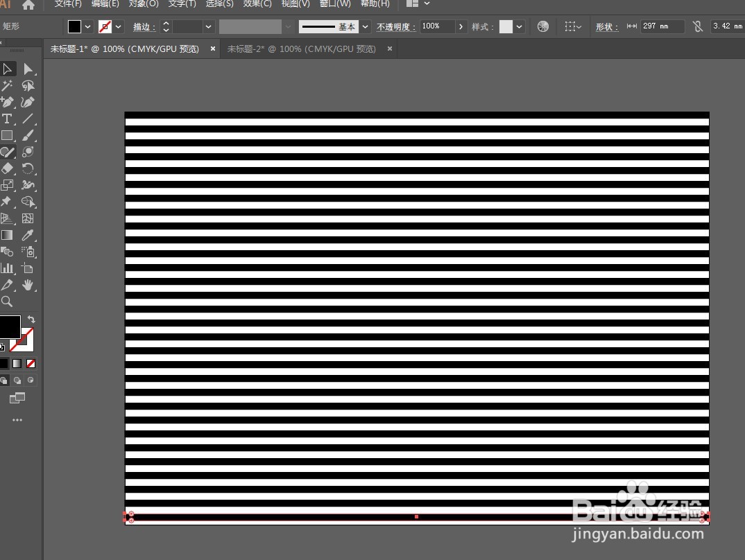
Task: Choose the Slice tool
Action: tap(7, 285)
